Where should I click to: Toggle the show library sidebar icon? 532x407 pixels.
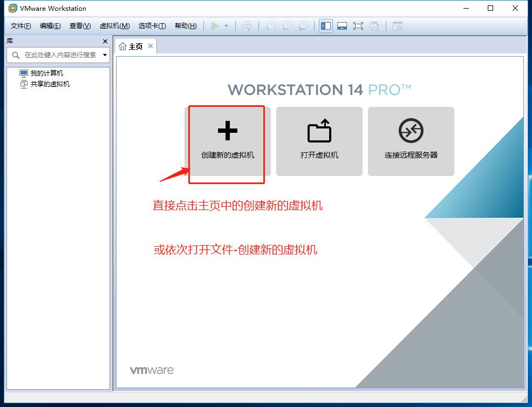326,26
